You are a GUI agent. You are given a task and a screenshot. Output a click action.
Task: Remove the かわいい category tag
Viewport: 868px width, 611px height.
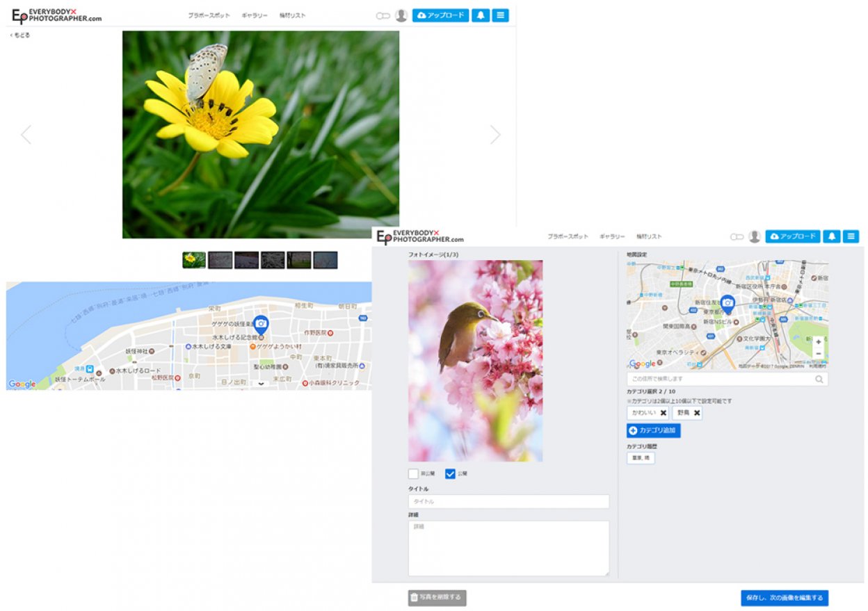[663, 413]
